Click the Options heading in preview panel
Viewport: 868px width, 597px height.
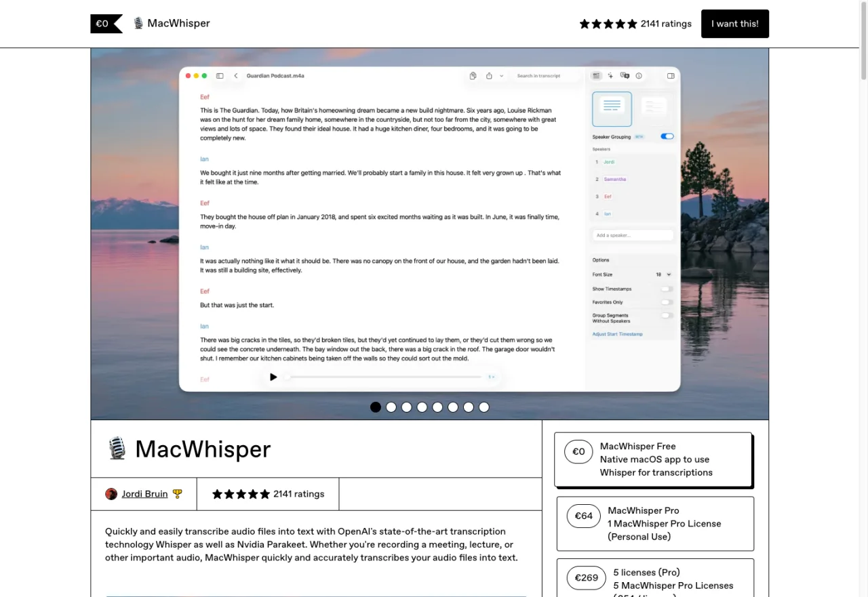(x=601, y=260)
